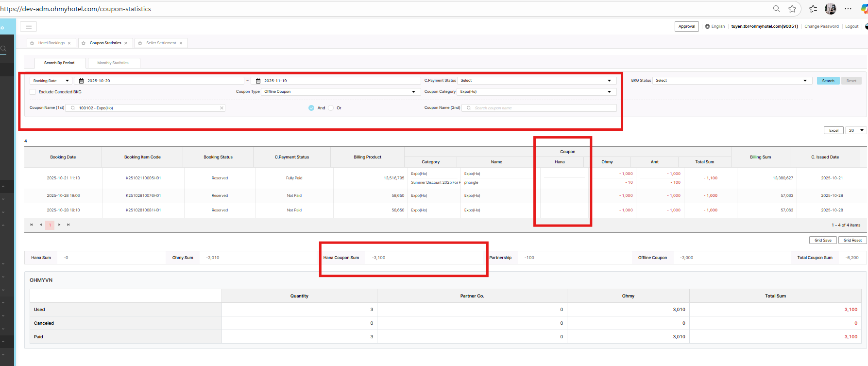Open the browser settings and more menu
The width and height of the screenshot is (868, 366).
tap(848, 9)
